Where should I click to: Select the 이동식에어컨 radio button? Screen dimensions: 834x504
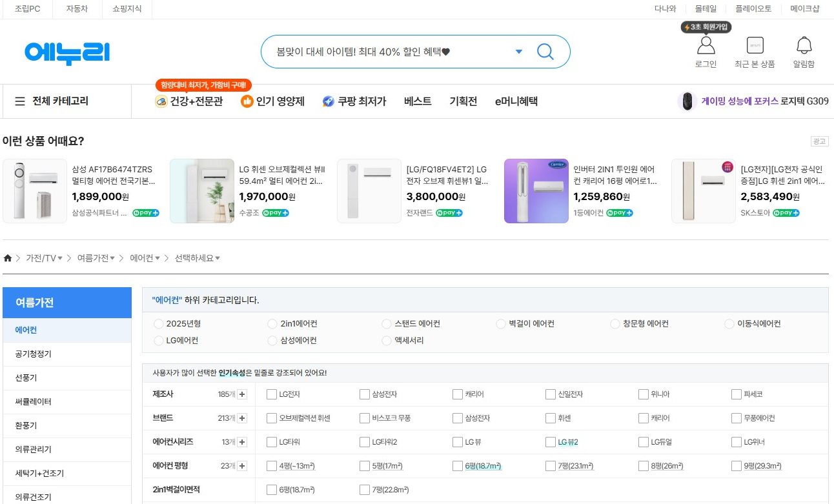[x=729, y=324]
